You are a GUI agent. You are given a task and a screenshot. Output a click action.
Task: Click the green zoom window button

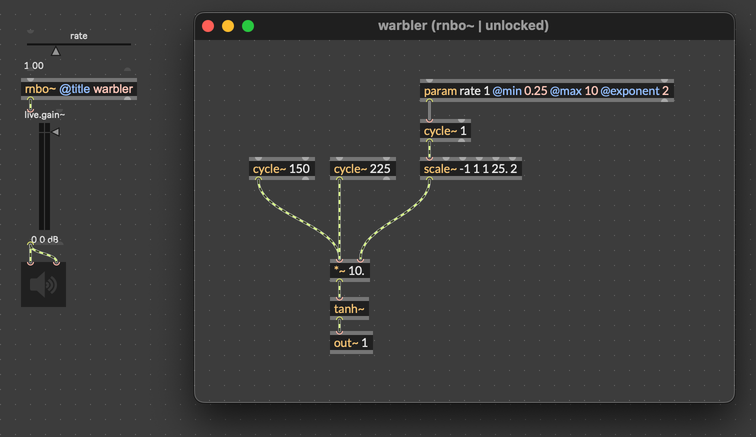tap(248, 26)
